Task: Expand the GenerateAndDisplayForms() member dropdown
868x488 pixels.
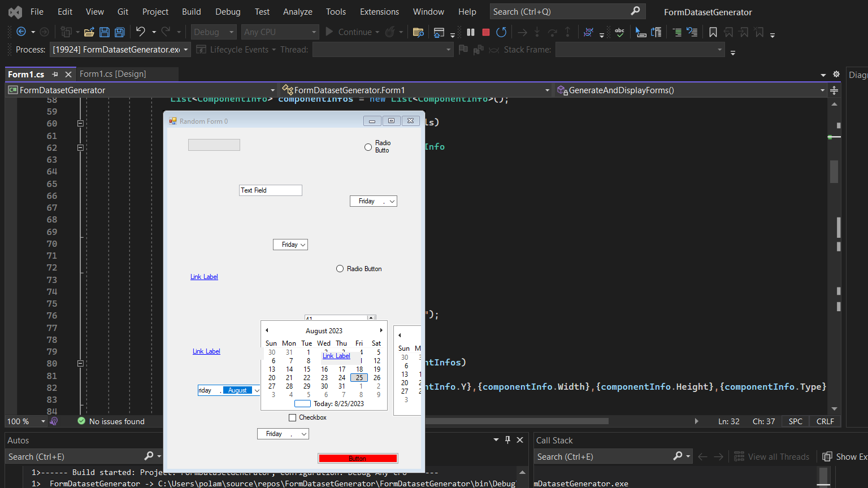Action: point(822,90)
